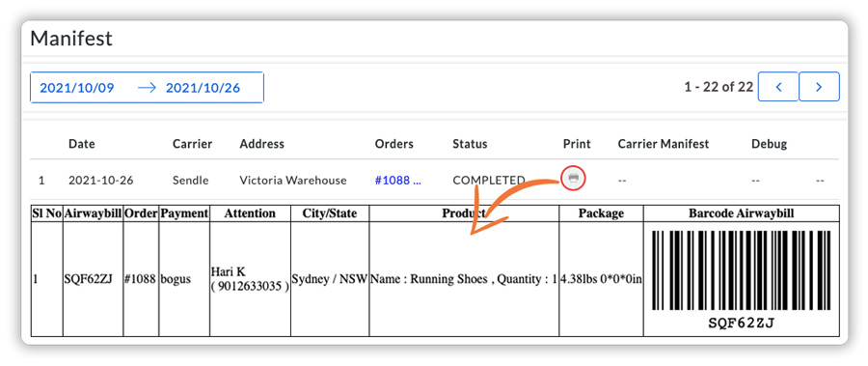Click the SQF62ZJ label under the barcode
Viewport: 868px width, 366px height.
(742, 324)
